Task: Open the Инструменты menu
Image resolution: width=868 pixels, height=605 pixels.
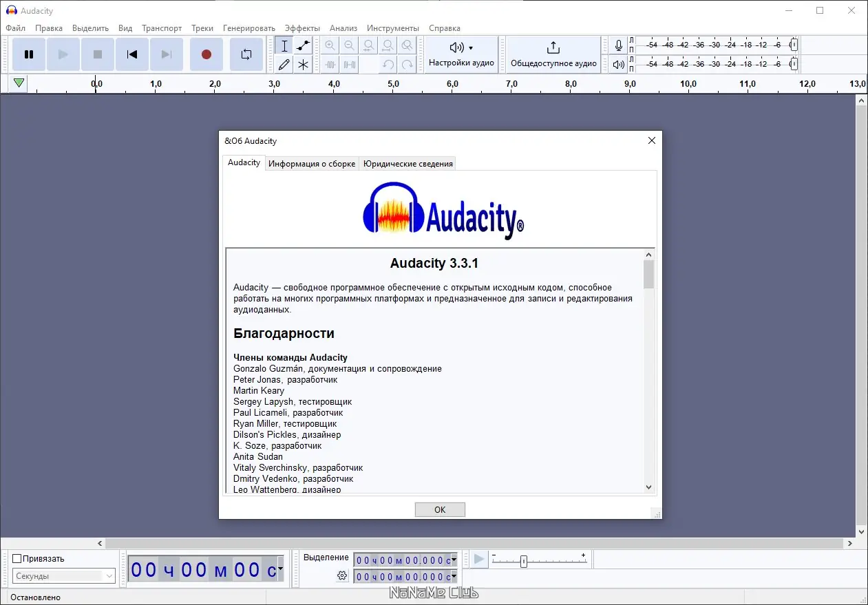Action: 393,28
